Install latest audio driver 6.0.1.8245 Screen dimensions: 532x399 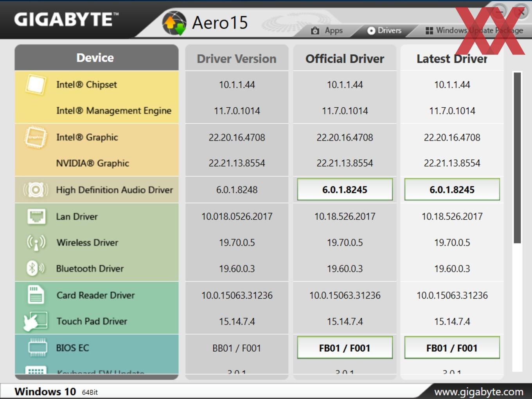[452, 190]
